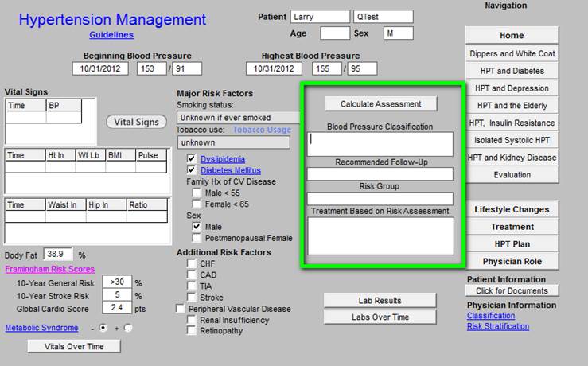Click Highest systolic value 155
588x366 pixels.
(327, 68)
